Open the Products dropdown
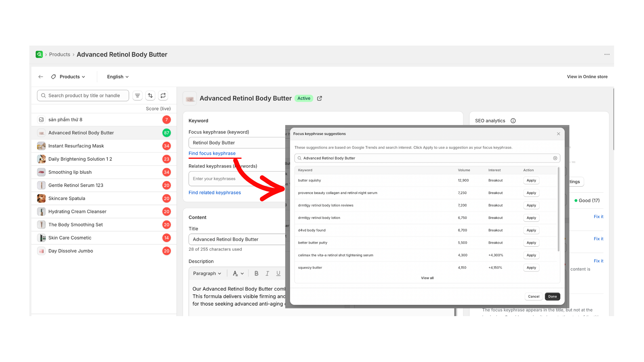Viewport: 644px width, 362px height. [x=68, y=77]
